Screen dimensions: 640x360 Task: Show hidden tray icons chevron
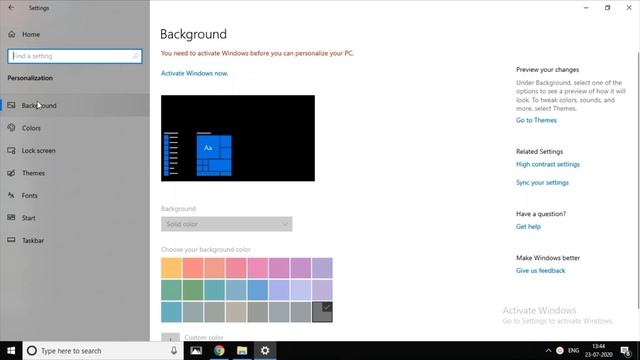548,351
